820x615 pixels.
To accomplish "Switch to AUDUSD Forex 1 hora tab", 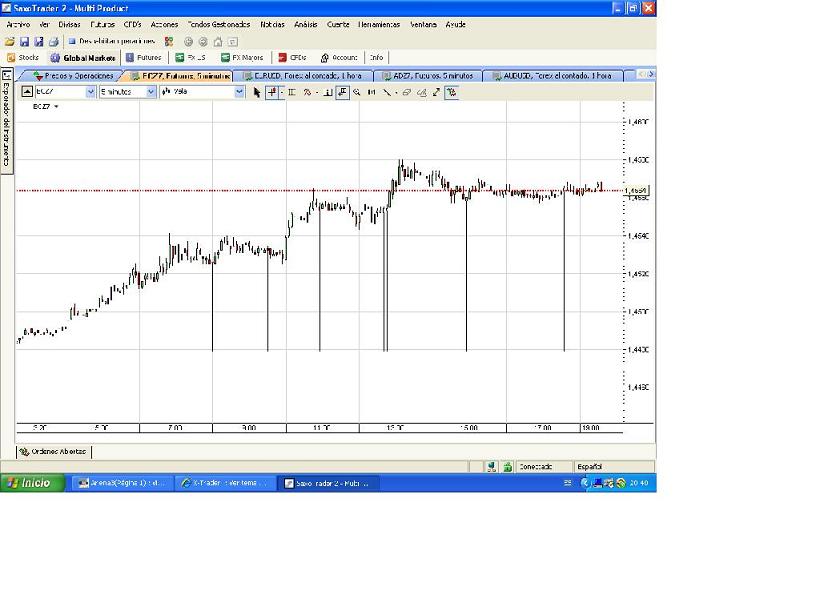I will point(552,76).
